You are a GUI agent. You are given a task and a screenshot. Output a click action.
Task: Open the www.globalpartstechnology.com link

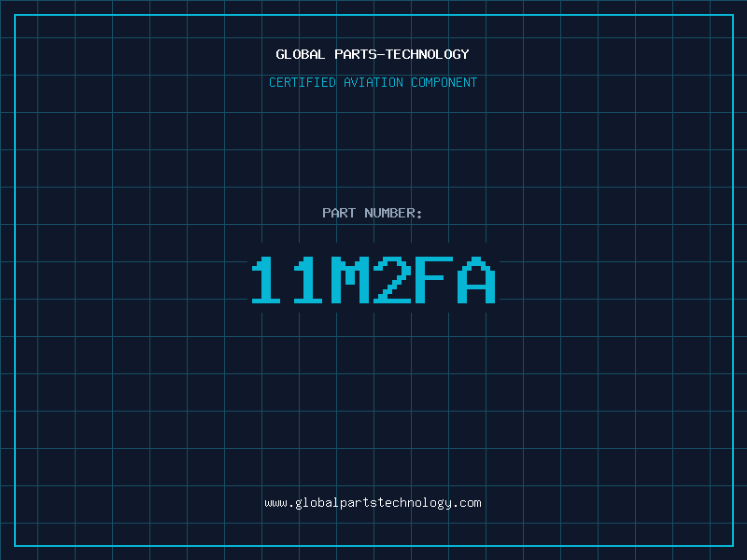tap(373, 503)
